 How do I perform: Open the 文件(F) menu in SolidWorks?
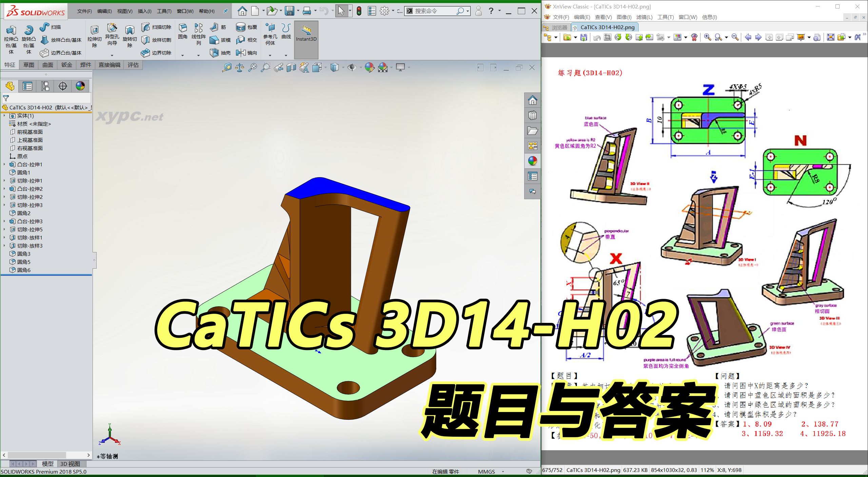coord(84,11)
